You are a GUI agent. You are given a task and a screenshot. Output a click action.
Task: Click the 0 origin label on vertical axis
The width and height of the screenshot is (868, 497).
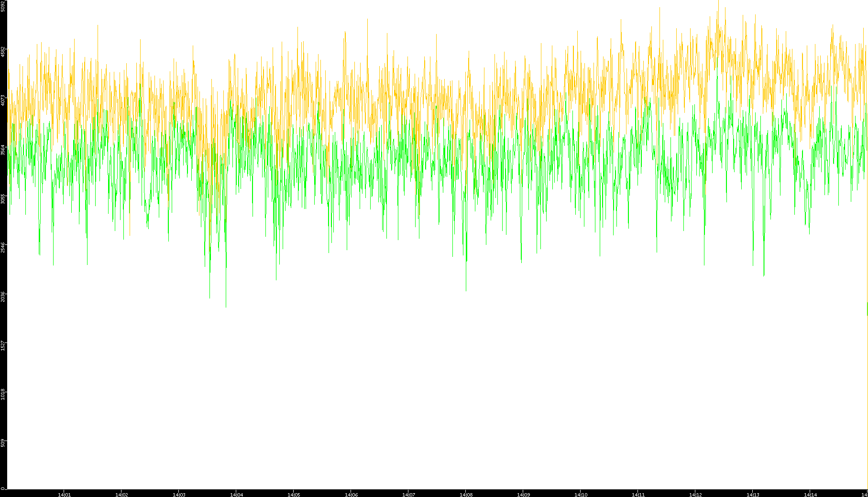pos(3,488)
